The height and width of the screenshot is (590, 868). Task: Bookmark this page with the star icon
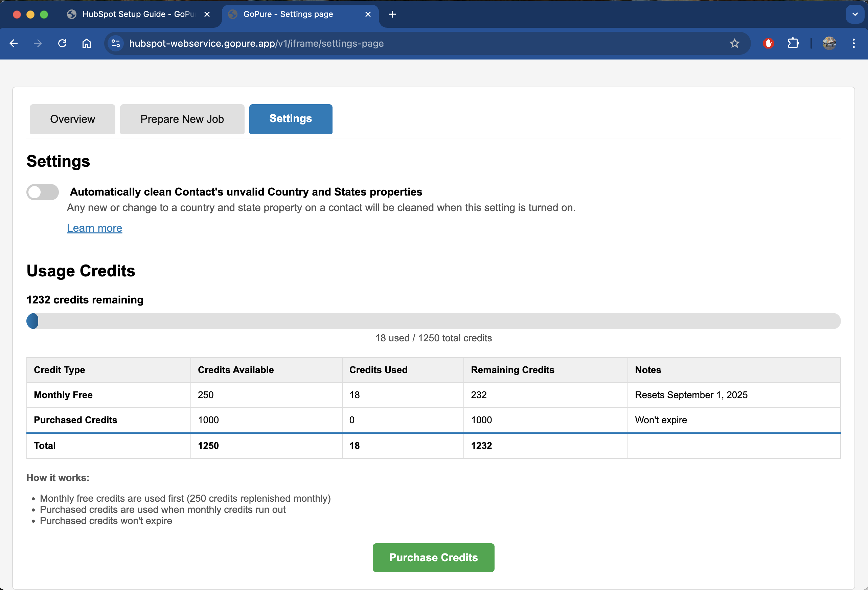(734, 43)
